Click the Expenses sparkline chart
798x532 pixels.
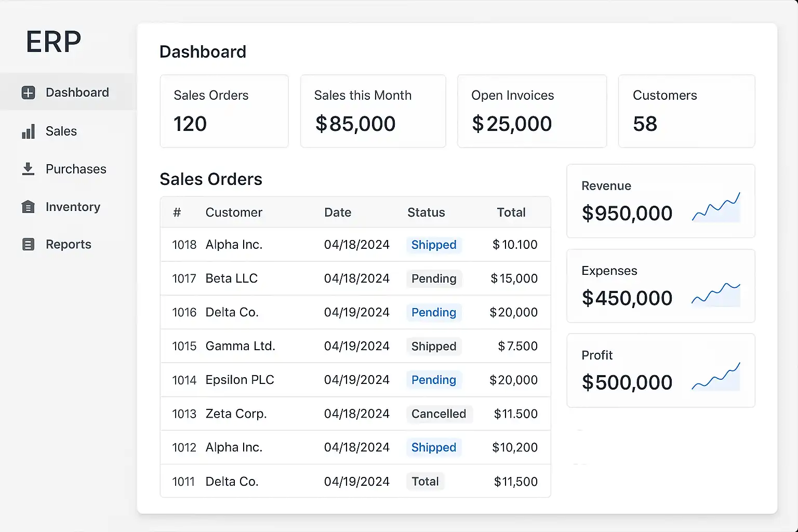[x=715, y=294]
